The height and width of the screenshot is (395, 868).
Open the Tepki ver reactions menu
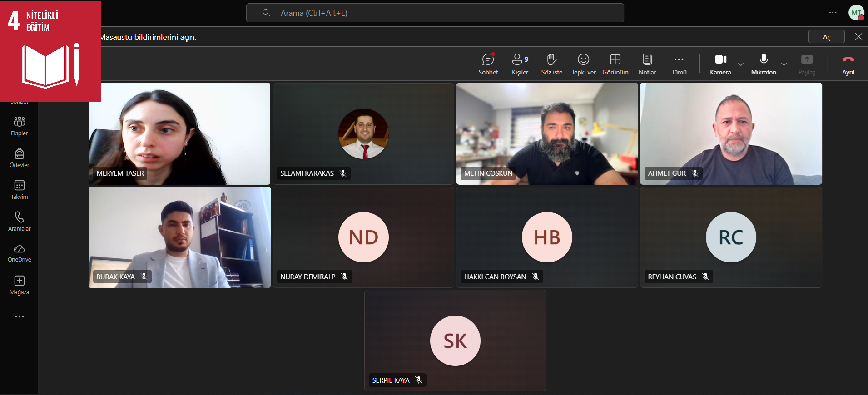583,64
